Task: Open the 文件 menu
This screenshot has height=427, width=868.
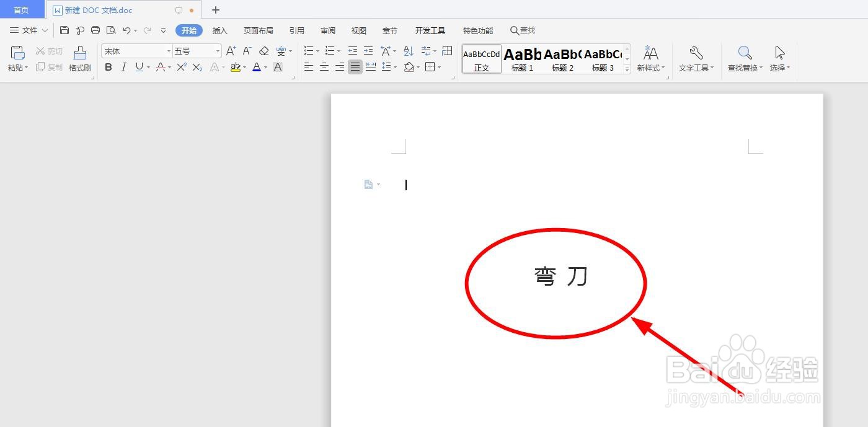Action: (x=29, y=30)
